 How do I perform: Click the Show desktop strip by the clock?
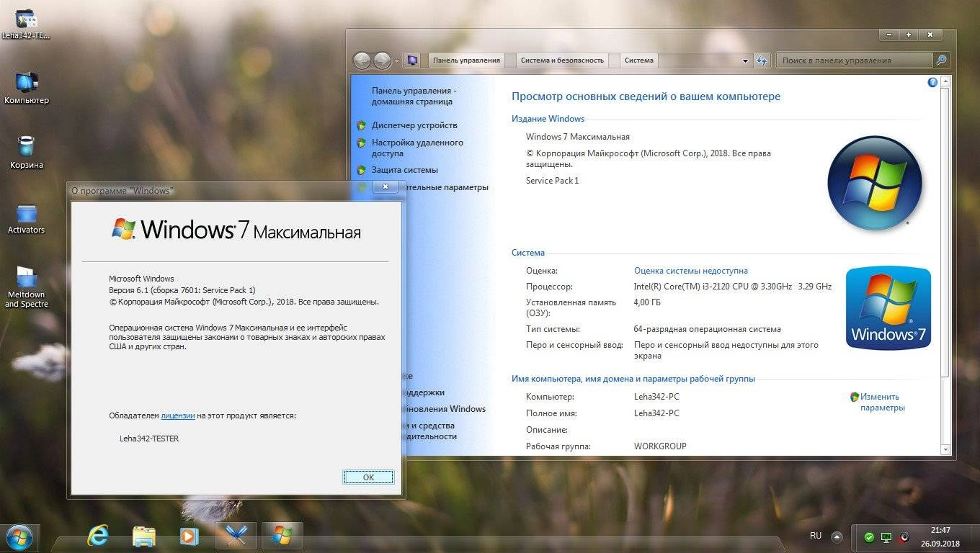pyautogui.click(x=974, y=537)
